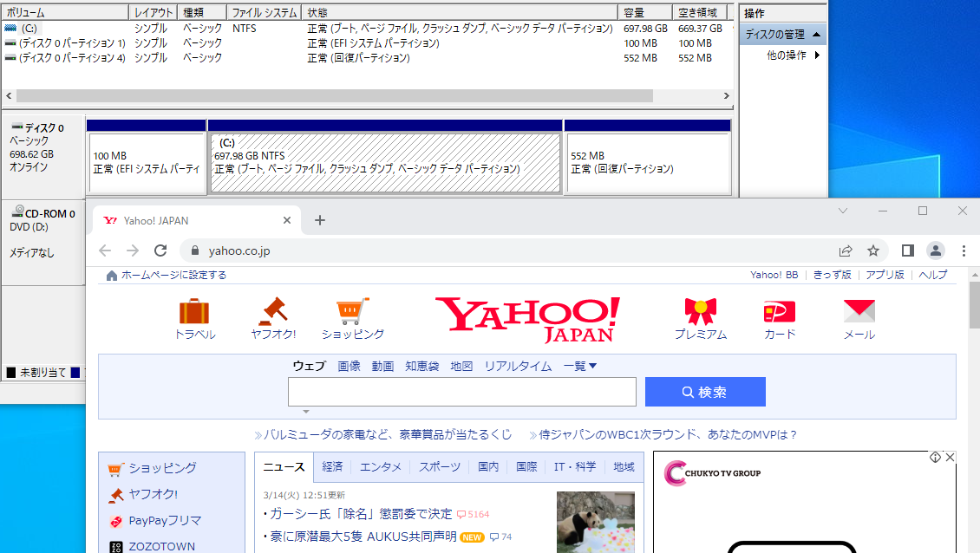Close the Chukyo TV Group advertisement

click(950, 458)
